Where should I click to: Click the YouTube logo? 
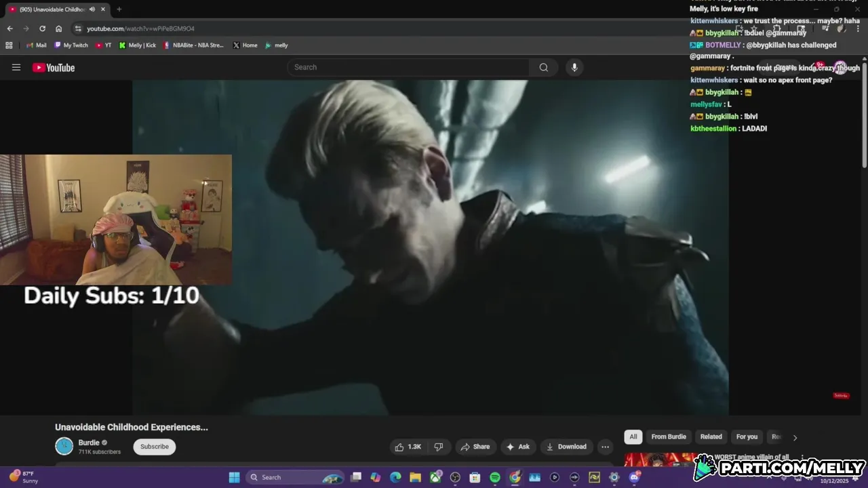coord(54,67)
